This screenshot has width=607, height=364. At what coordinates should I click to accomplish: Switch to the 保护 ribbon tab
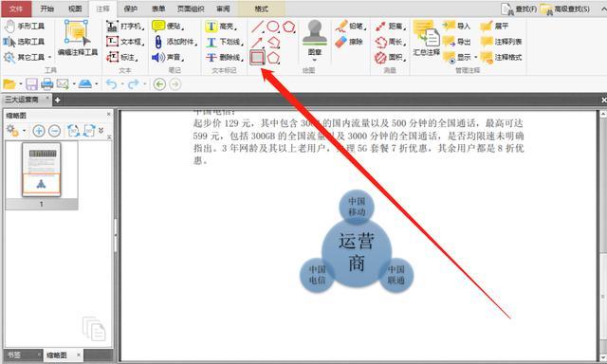131,9
